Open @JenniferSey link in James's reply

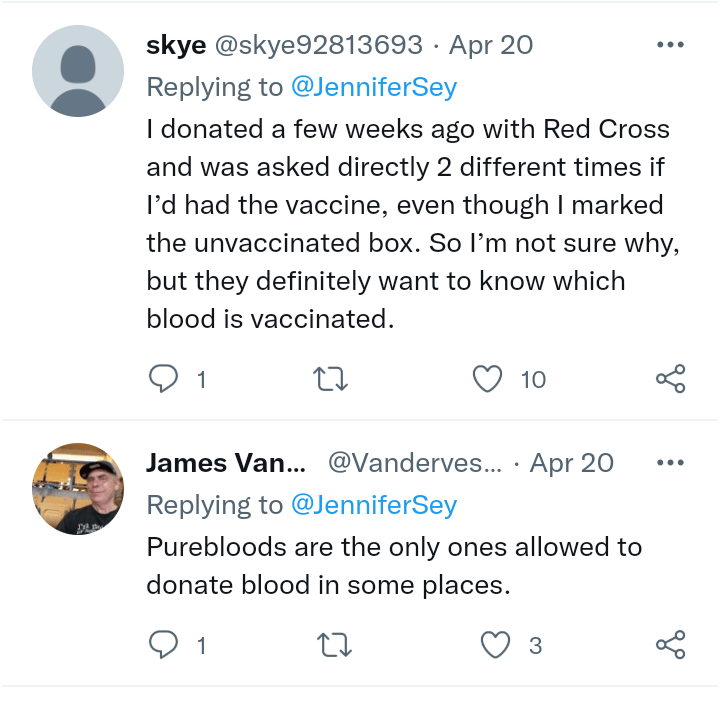(373, 505)
